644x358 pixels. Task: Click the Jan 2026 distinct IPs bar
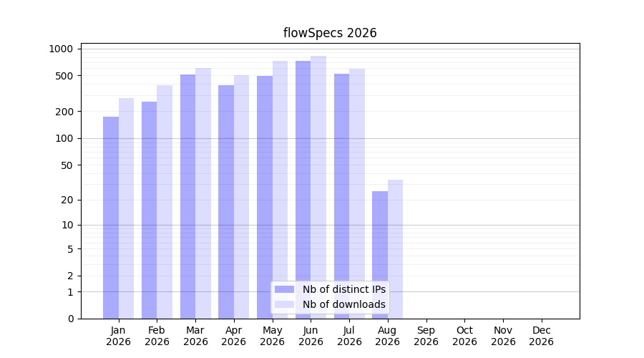[111, 218]
